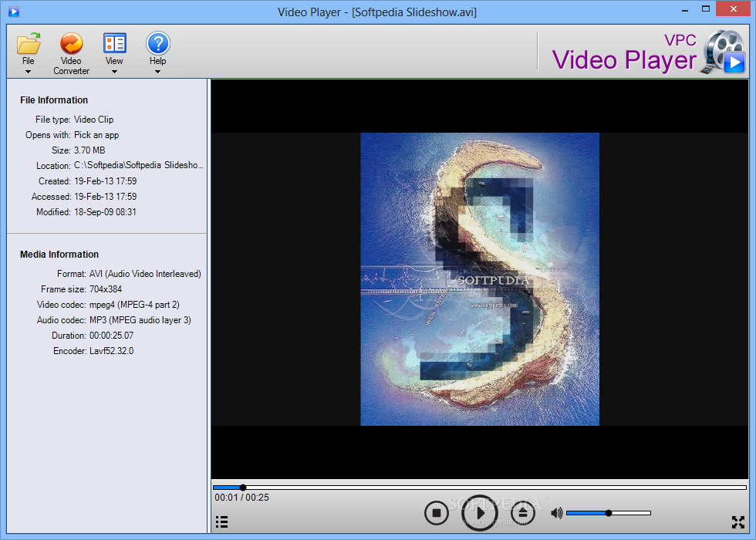Click the Video Converter label
This screenshot has width=756, height=540.
click(71, 66)
